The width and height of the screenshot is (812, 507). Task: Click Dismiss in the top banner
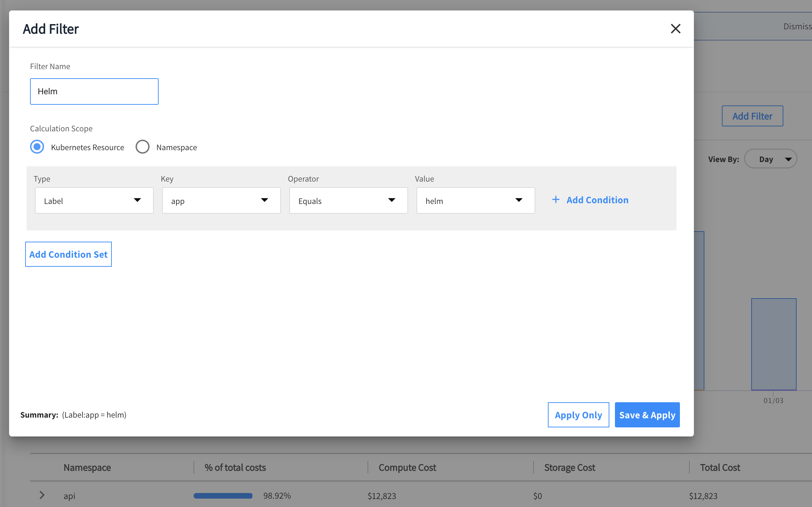pyautogui.click(x=797, y=27)
